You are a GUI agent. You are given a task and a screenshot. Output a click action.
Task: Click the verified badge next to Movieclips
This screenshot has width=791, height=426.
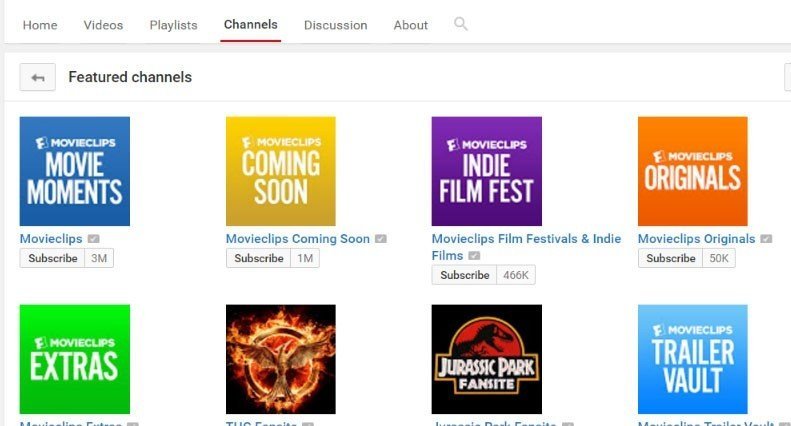click(x=93, y=239)
